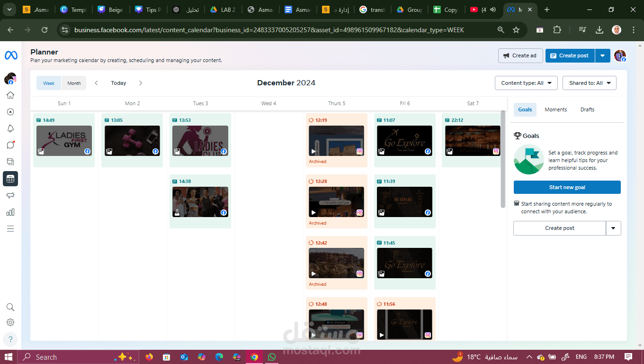The image size is (644, 364).
Task: Switch to the Copy spreadsheet browser tab
Action: [x=446, y=9]
